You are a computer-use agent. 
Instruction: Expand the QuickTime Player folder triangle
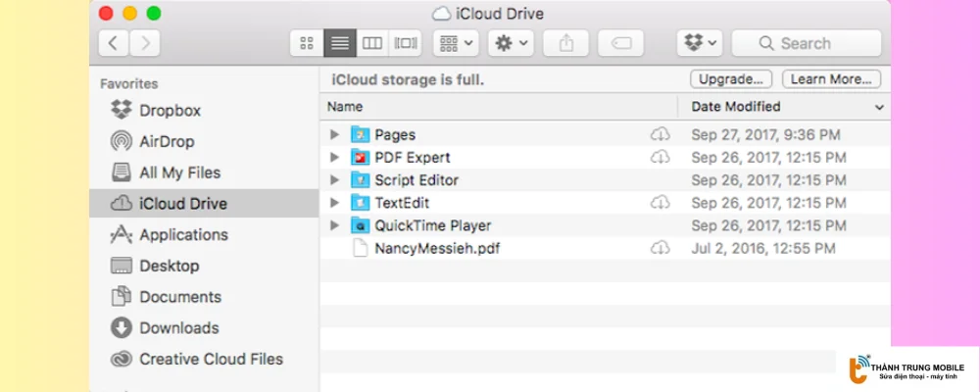pyautogui.click(x=334, y=225)
